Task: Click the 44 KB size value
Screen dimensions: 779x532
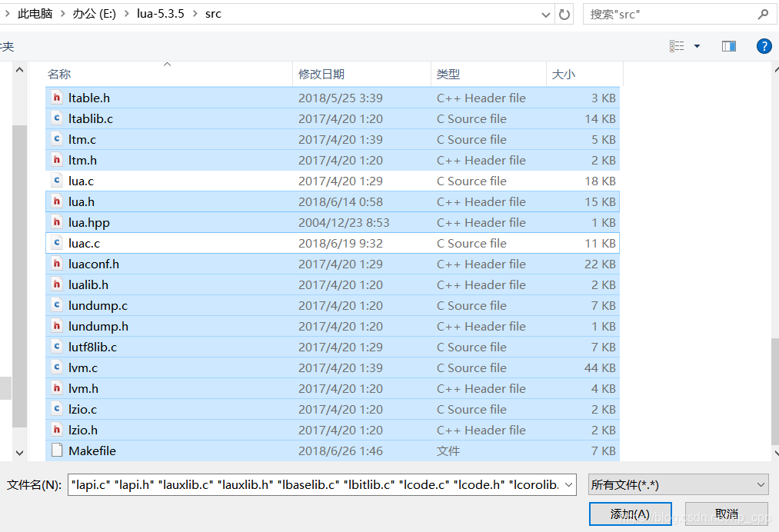Action: point(600,368)
